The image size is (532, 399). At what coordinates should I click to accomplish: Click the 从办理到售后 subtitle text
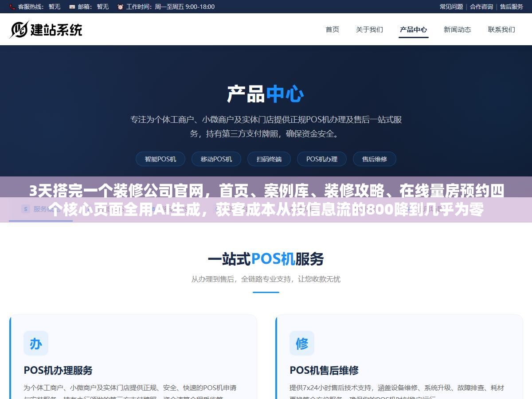pos(266,279)
